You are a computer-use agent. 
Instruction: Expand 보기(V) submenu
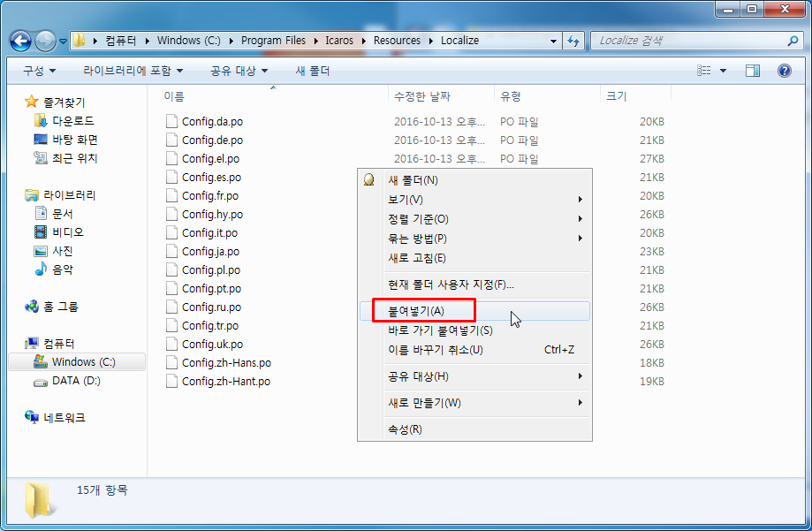(474, 200)
